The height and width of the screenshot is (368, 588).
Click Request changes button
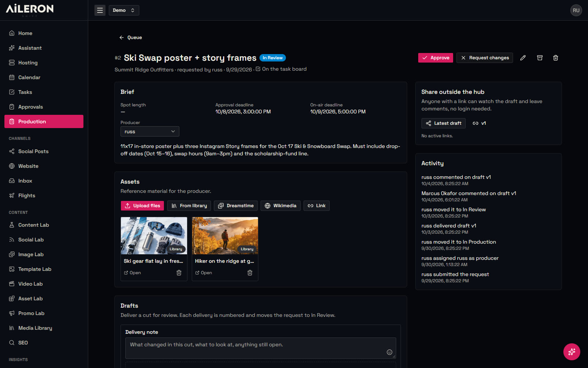[485, 58]
